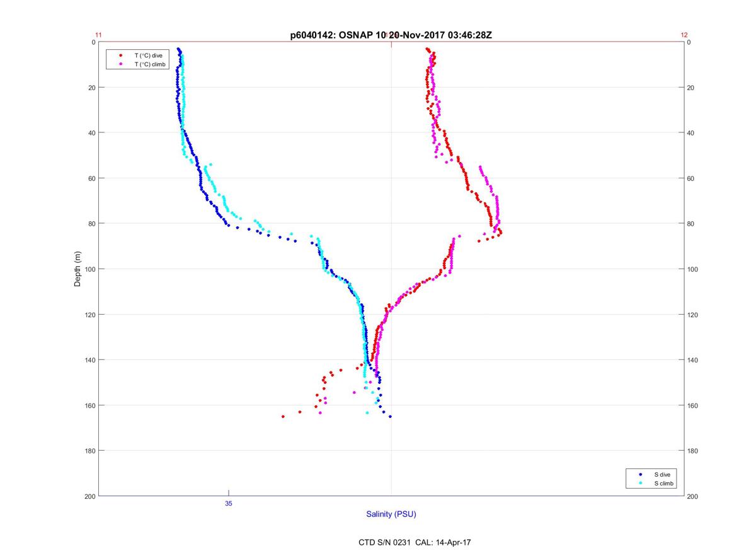756x558 pixels.
Task: Click the red dive marker in temperature legend
Action: (120, 55)
